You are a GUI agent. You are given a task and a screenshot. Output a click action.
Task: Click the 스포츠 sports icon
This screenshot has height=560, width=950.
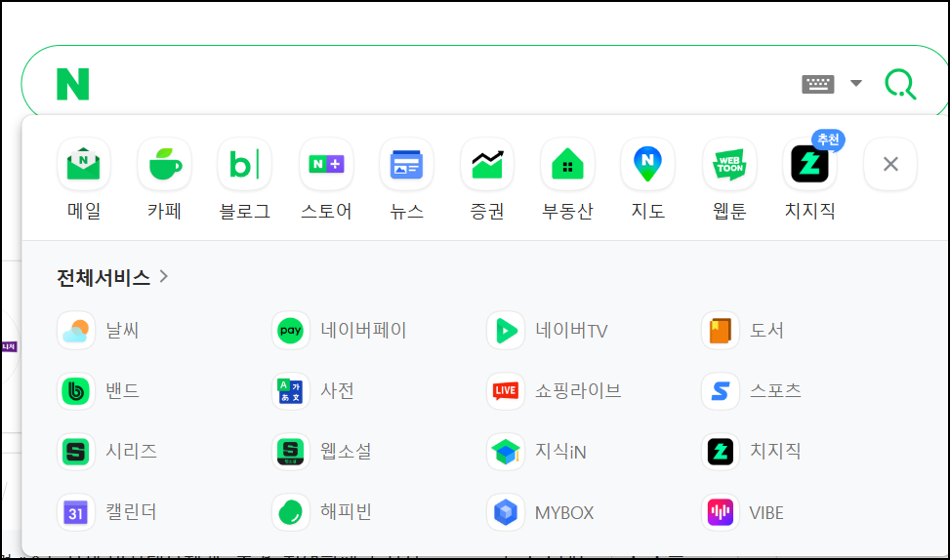coord(721,391)
